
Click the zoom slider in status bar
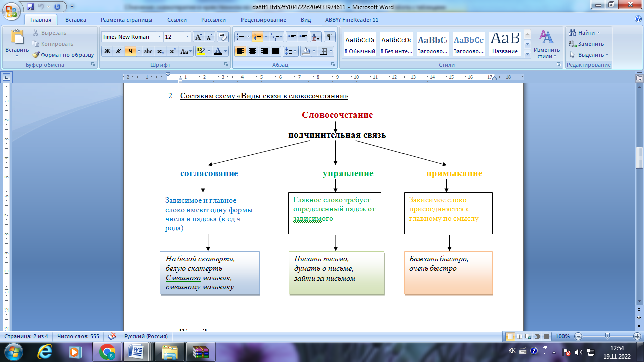tap(608, 336)
